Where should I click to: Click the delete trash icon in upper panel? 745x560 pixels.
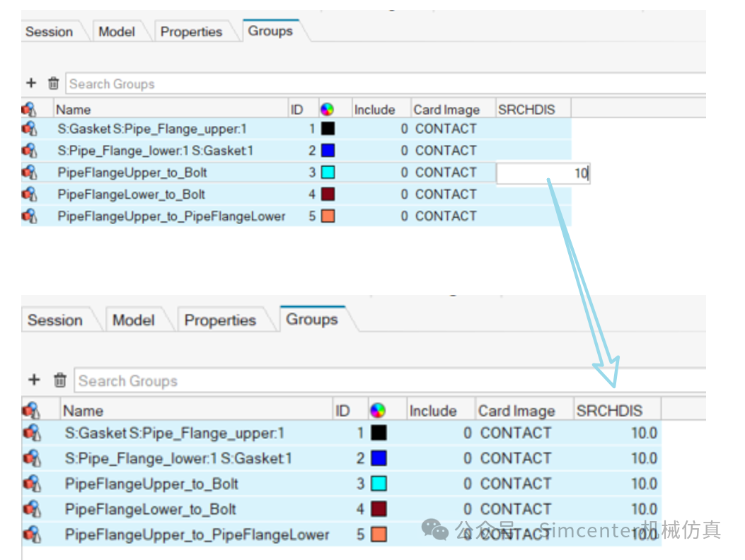(x=53, y=83)
